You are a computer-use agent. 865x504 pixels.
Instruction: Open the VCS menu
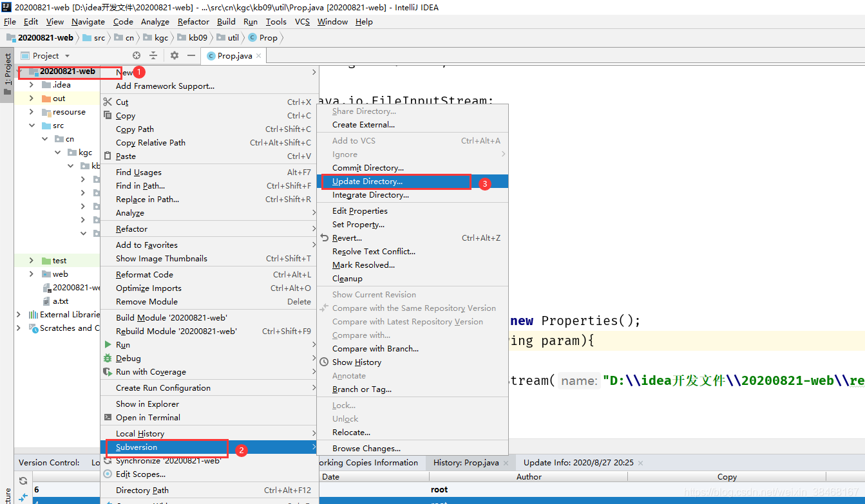coord(302,21)
